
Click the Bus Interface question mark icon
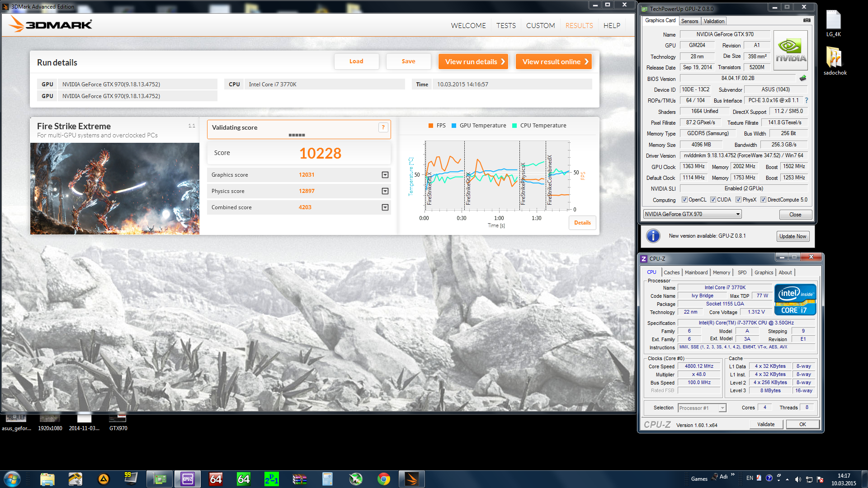(x=807, y=100)
